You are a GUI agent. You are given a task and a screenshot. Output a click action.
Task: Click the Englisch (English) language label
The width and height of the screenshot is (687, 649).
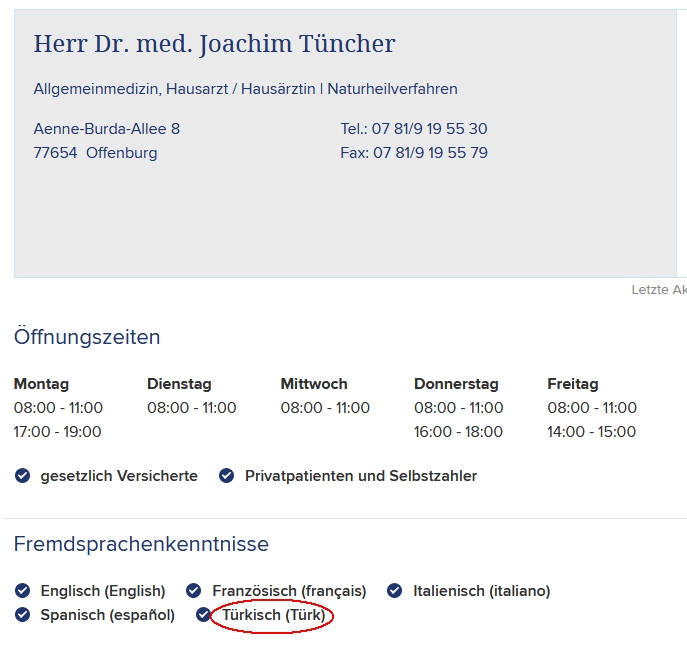point(103,591)
